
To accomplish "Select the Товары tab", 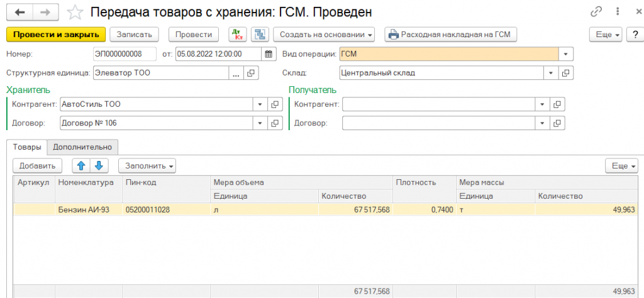I will click(26, 146).
